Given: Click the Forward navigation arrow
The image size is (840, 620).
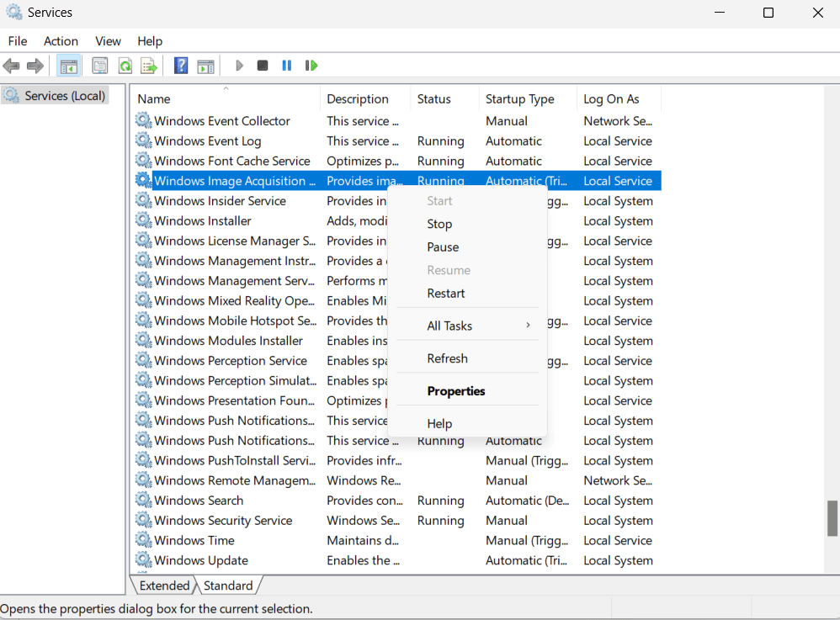Looking at the screenshot, I should 34,65.
